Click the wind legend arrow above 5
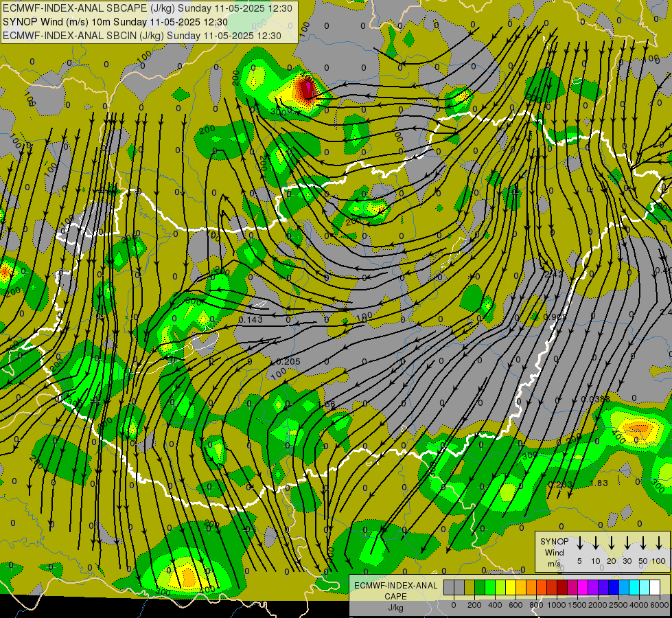This screenshot has width=672, height=618. 579,543
